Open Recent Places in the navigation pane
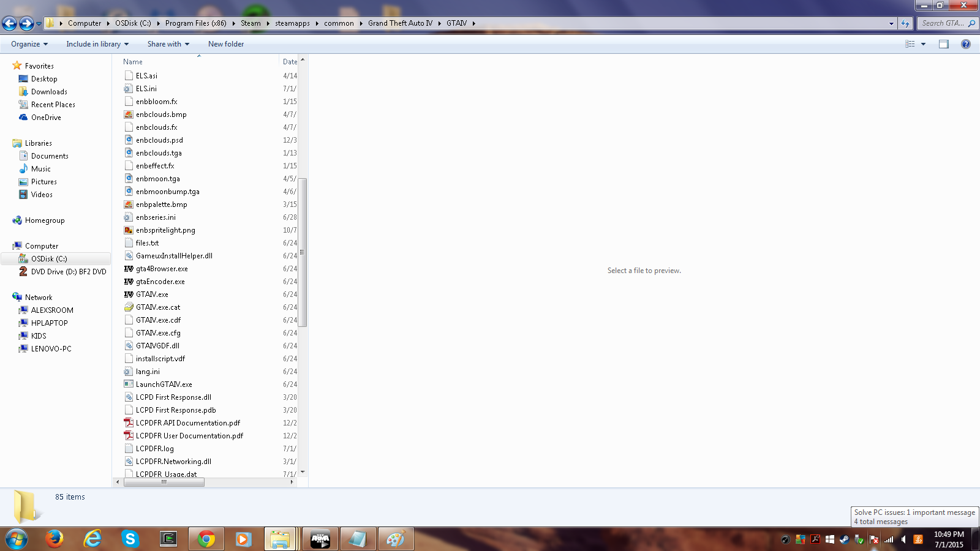 click(53, 105)
